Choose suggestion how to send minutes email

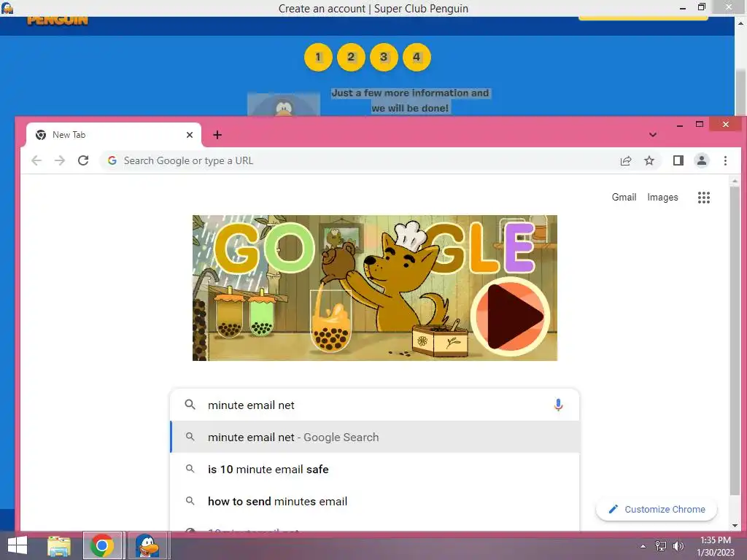pos(374,502)
